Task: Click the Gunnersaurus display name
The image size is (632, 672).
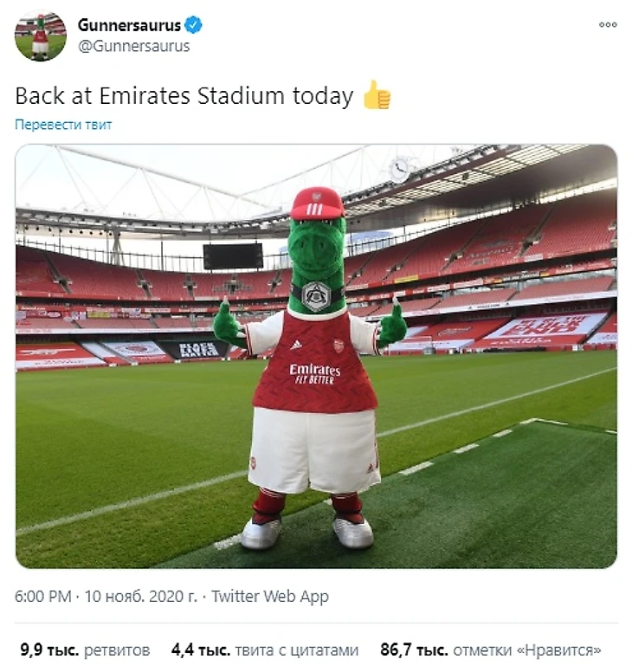Action: click(129, 25)
